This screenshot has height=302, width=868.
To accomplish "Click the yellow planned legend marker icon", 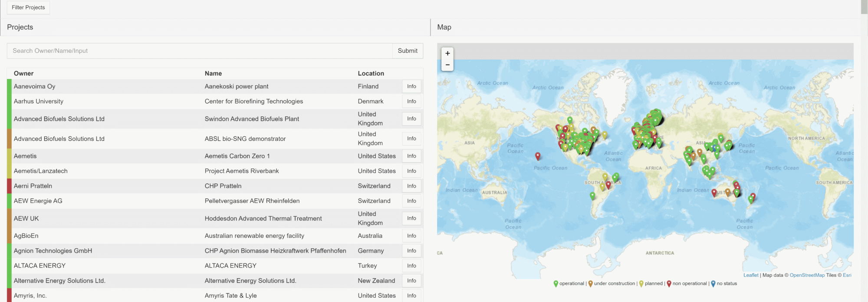I will coord(641,284).
